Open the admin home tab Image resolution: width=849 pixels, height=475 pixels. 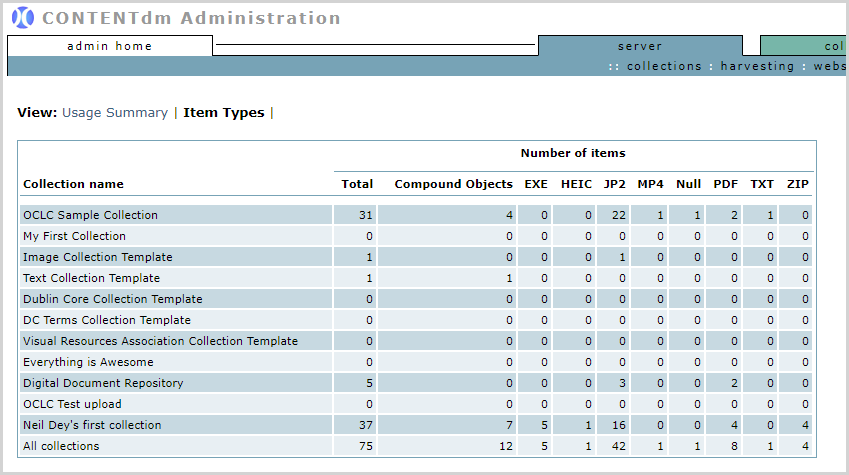pyautogui.click(x=110, y=46)
